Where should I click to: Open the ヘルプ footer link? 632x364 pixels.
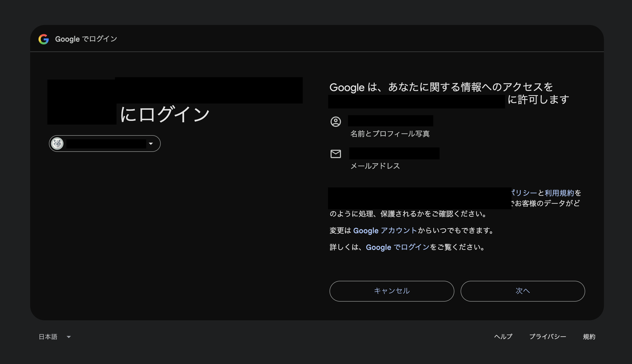503,337
